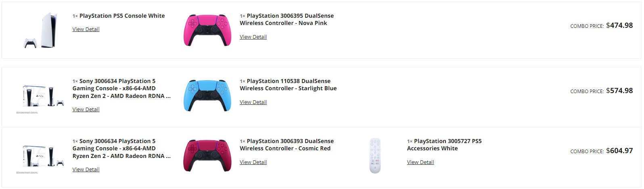Screen dimensions: 644x189
Task: Open the Nova Pink DualSense controller image
Action: click(207, 30)
